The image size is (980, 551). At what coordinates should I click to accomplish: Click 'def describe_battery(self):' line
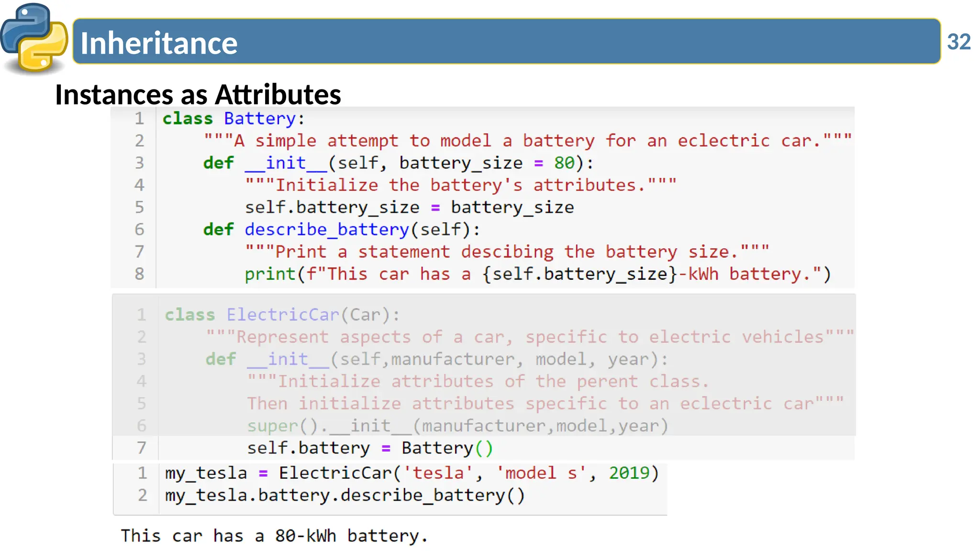[x=342, y=230]
